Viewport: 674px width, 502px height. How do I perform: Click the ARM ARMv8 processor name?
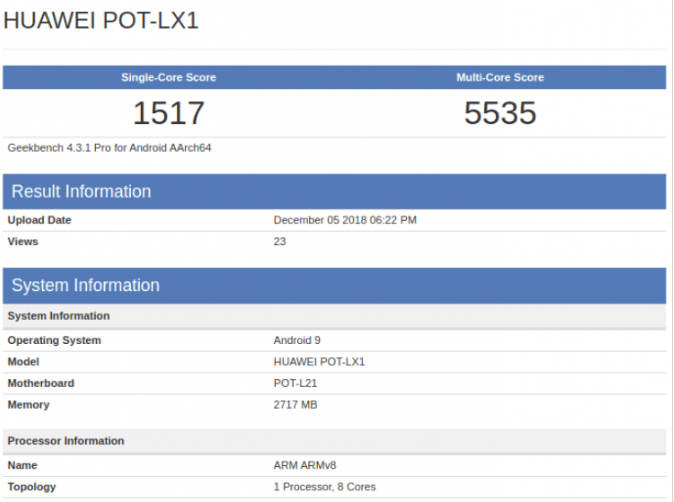(304, 465)
